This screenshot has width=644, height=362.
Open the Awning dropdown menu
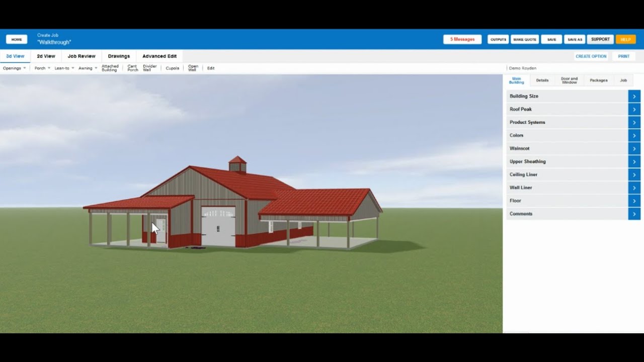[x=88, y=68]
